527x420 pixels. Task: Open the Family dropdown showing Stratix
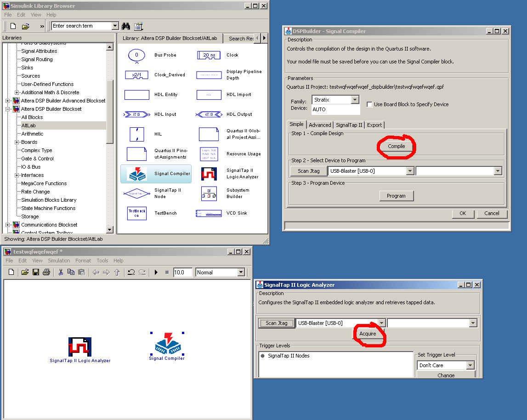(x=355, y=100)
